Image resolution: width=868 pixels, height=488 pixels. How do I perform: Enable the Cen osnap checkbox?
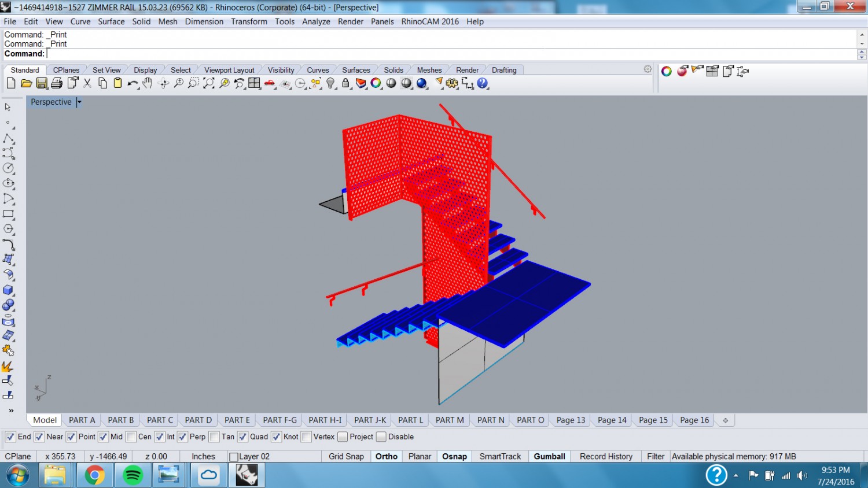click(131, 437)
